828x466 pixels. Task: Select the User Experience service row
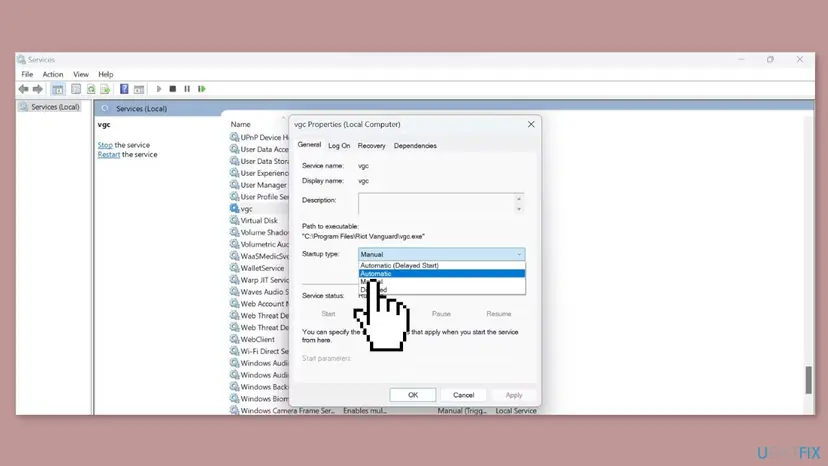[x=259, y=173]
